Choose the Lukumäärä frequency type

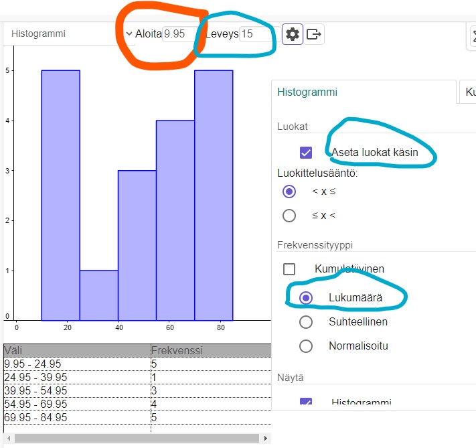click(306, 297)
